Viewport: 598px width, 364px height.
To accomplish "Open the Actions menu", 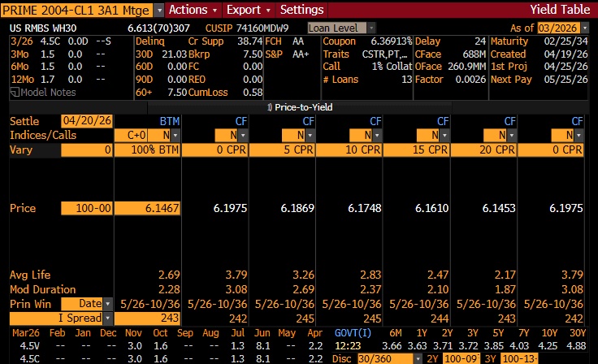I will [193, 10].
